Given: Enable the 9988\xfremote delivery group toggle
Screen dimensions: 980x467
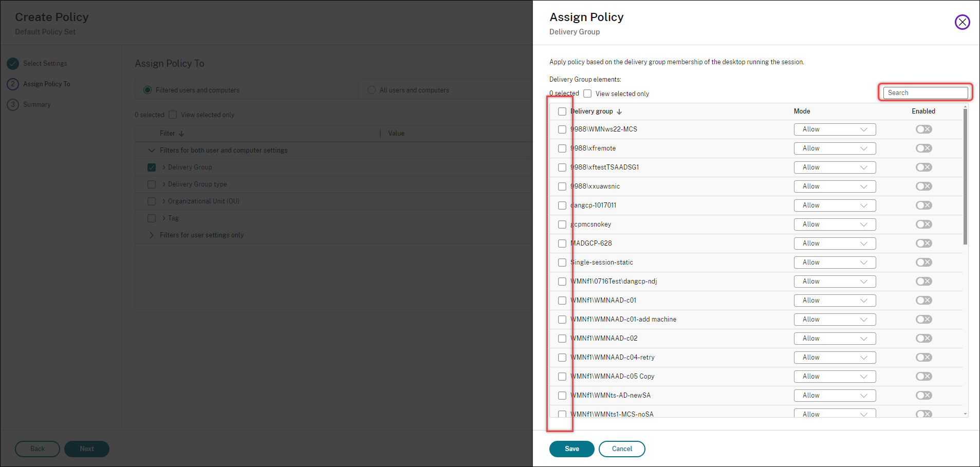Looking at the screenshot, I should [923, 148].
